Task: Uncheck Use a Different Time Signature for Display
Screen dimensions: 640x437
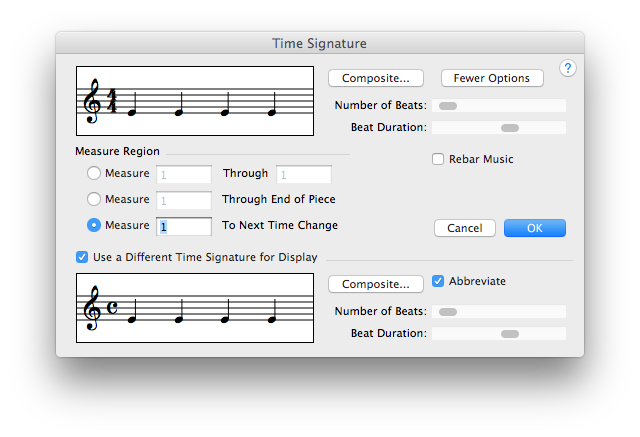Action: [x=82, y=257]
